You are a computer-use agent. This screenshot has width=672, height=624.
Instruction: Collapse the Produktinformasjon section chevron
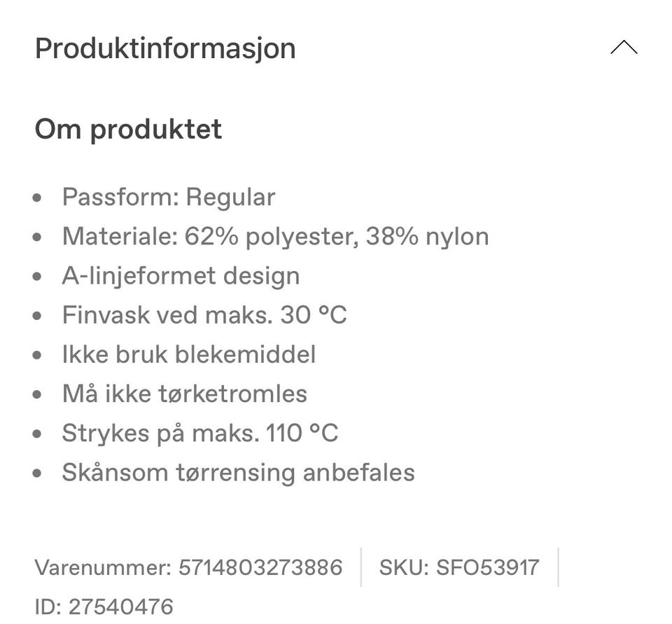coord(623,48)
